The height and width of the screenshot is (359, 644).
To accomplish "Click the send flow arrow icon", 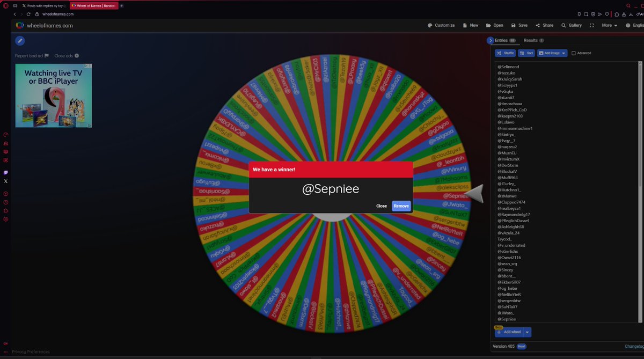I will (x=600, y=14).
